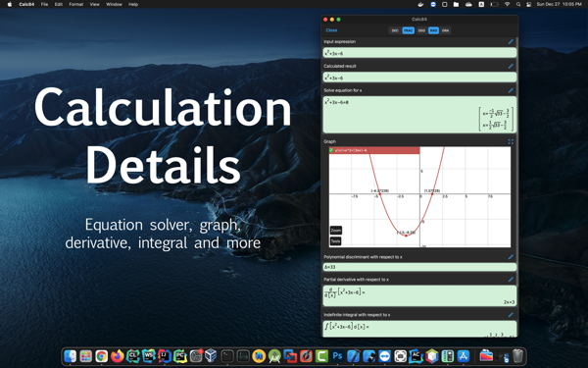The height and width of the screenshot is (368, 588).
Task: Edit the Input expression with pencil icon
Action: tap(511, 41)
